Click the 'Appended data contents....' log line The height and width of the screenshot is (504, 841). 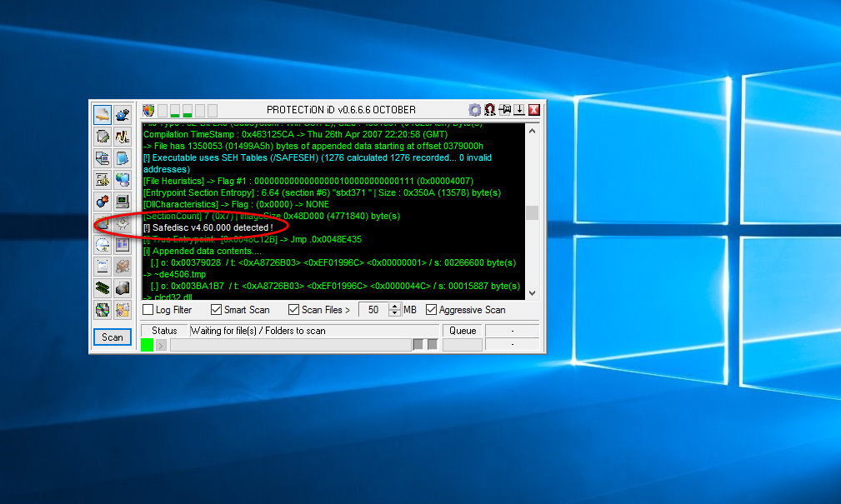click(203, 251)
